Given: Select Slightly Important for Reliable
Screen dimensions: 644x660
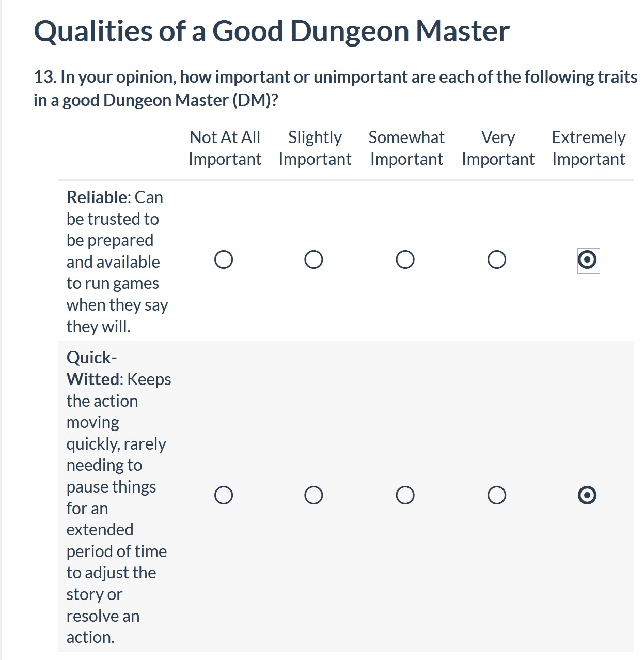Looking at the screenshot, I should [x=313, y=259].
